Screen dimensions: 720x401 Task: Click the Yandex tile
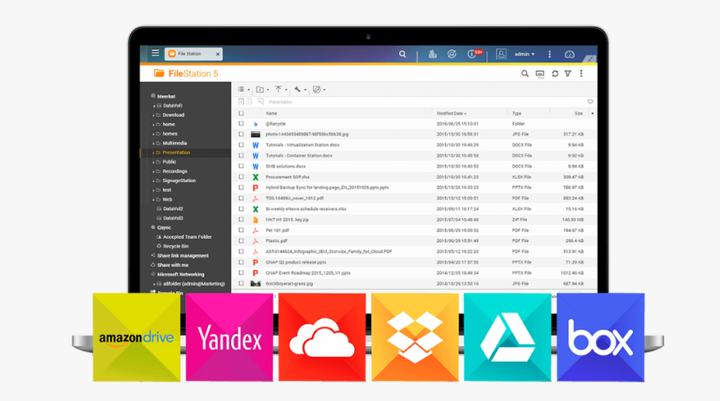click(229, 338)
